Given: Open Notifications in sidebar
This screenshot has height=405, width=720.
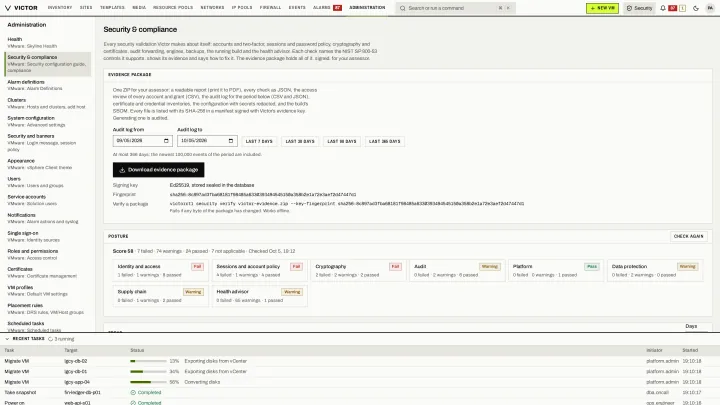Looking at the screenshot, I should 48,218.
